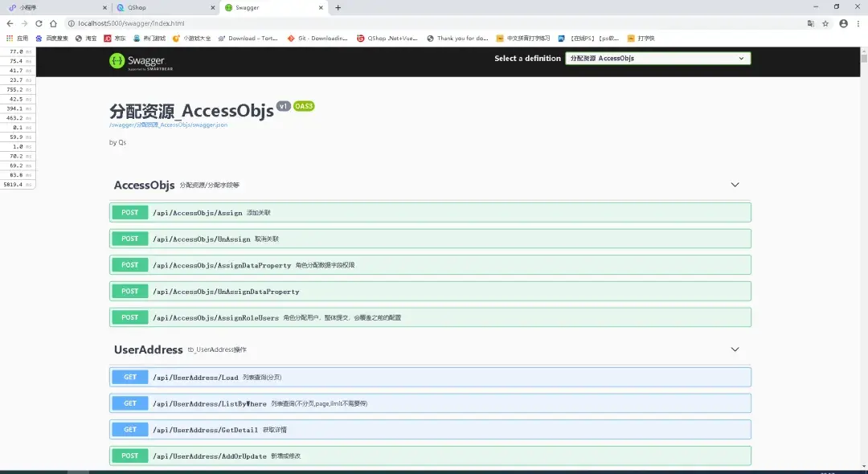Open the Chrome three-dot menu

coord(858,23)
